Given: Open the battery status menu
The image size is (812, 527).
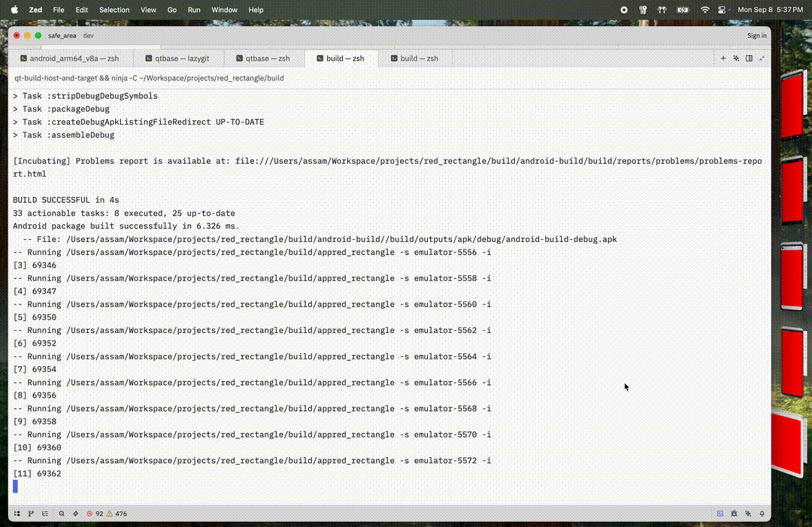Looking at the screenshot, I should (x=683, y=10).
